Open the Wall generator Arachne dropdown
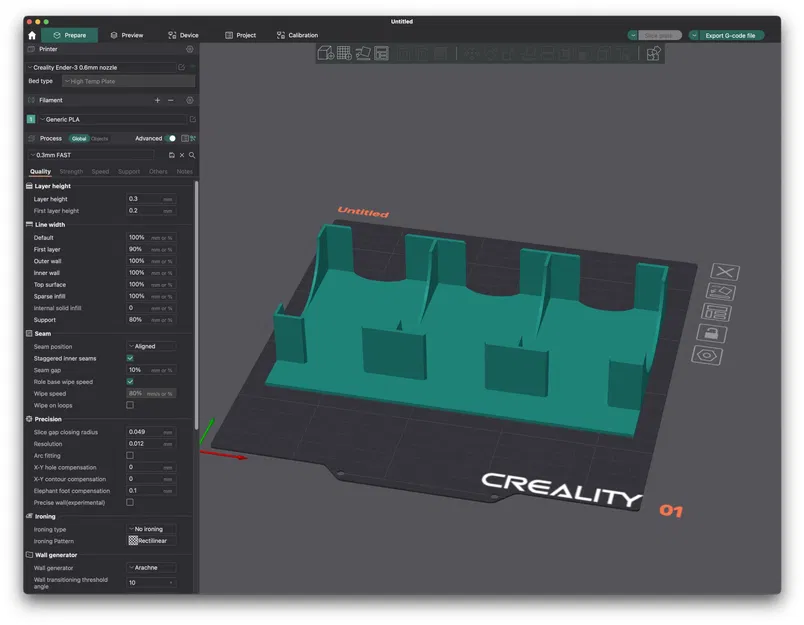The width and height of the screenshot is (804, 625). pyautogui.click(x=151, y=568)
